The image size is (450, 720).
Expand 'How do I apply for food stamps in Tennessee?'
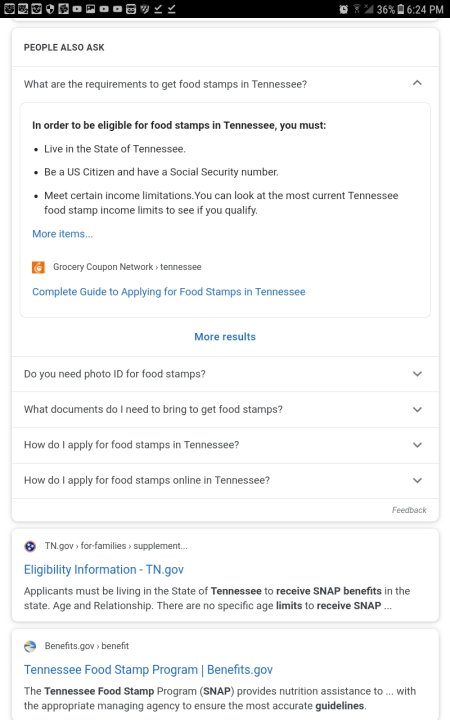coord(225,444)
